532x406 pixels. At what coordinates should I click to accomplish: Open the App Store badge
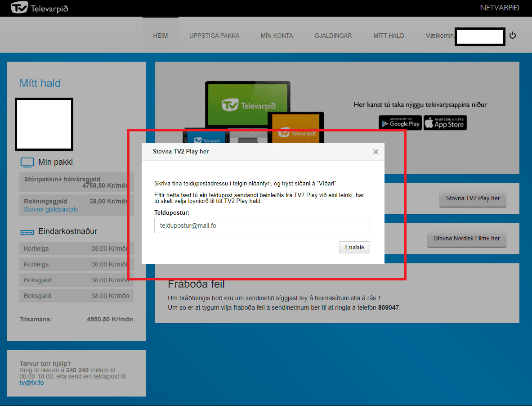[445, 122]
